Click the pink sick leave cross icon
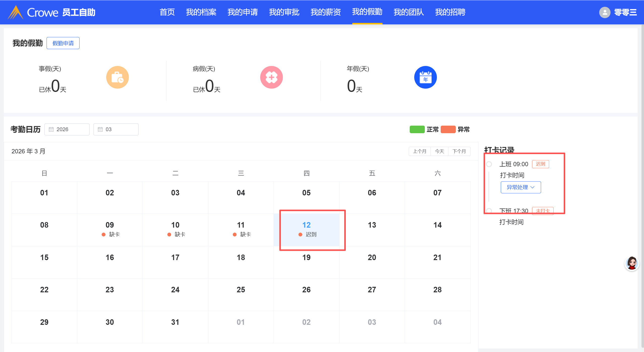The image size is (644, 352). pos(271,77)
